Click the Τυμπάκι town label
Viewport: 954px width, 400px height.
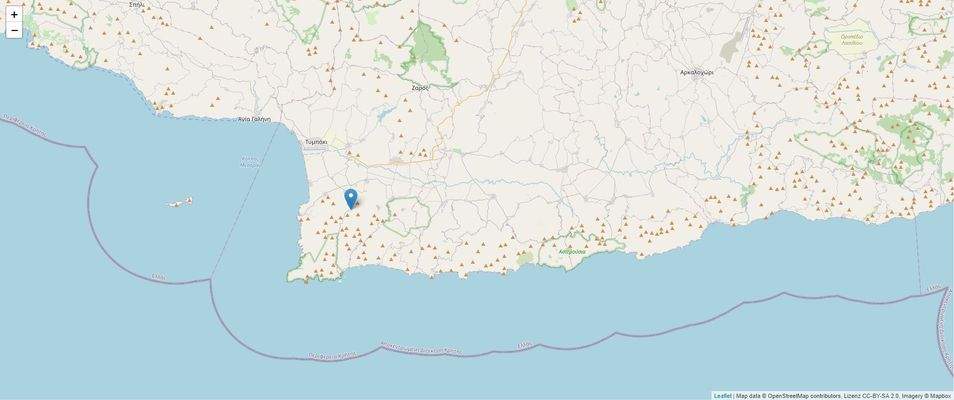coord(317,141)
